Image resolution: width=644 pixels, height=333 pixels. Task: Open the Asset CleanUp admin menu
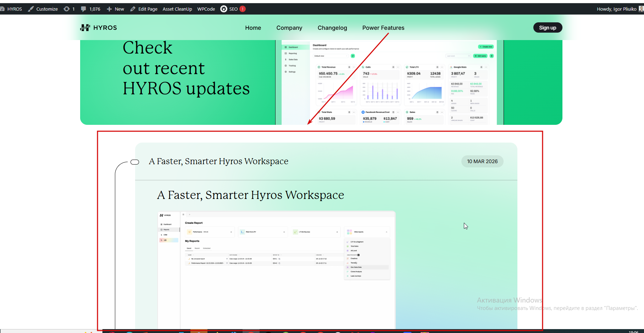(x=177, y=9)
